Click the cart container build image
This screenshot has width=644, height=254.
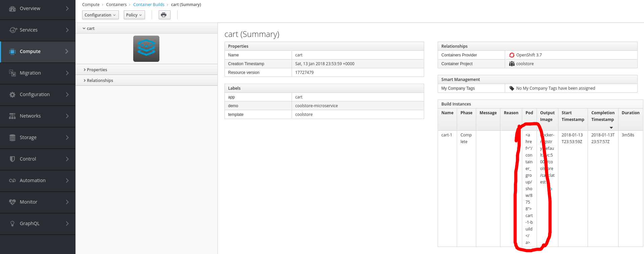tap(146, 49)
